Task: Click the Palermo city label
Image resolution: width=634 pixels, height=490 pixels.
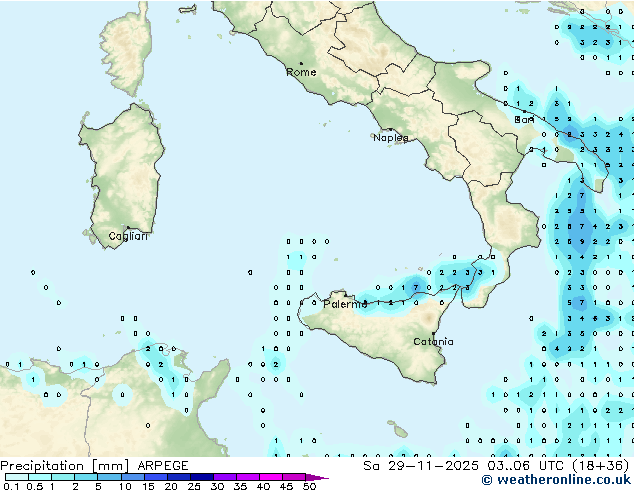Action: [x=345, y=304]
